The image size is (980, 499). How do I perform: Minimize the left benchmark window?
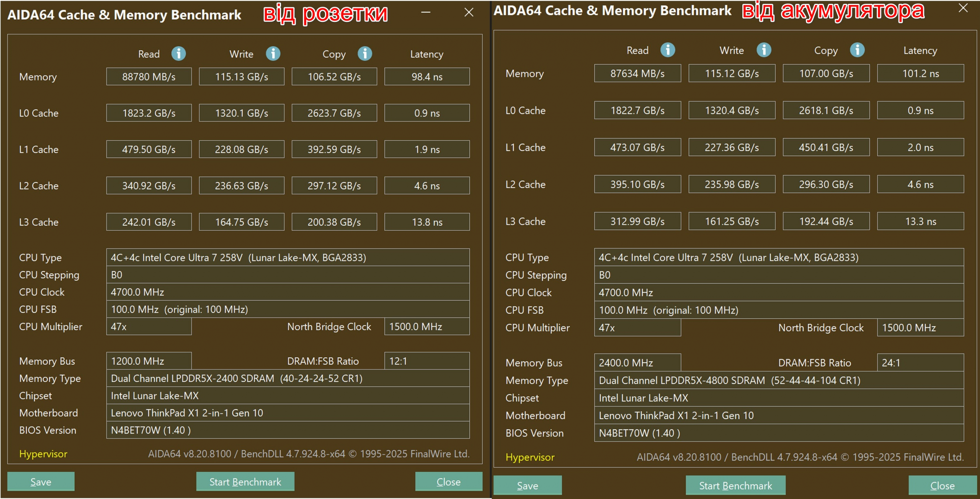coord(426,13)
